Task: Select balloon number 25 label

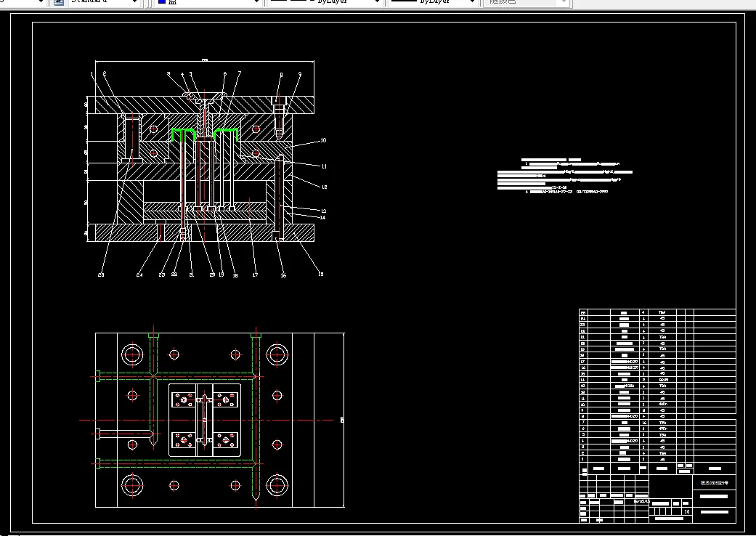Action: (x=101, y=275)
